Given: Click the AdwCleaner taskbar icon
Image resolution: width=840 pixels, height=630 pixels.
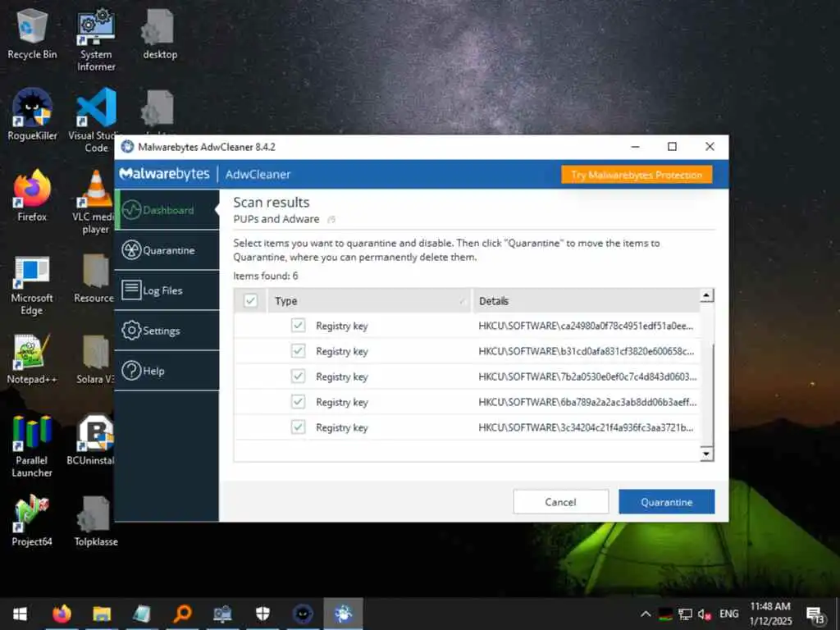Looking at the screenshot, I should click(x=343, y=614).
